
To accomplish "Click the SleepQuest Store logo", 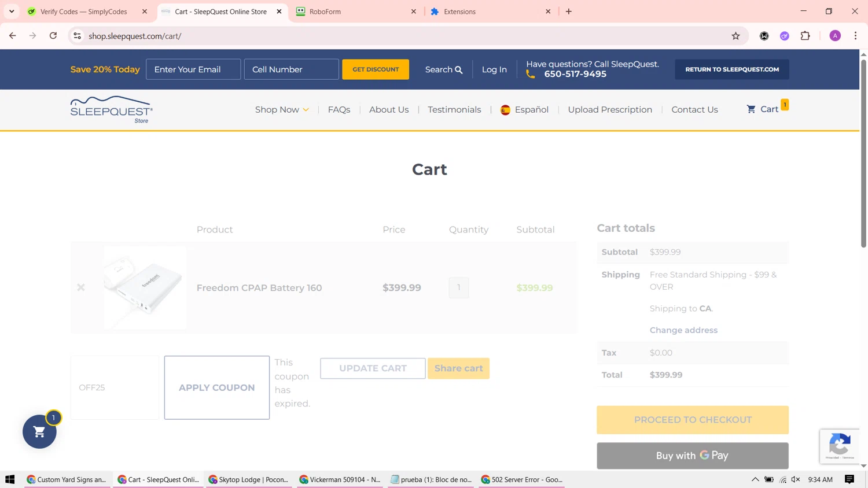I will tap(112, 110).
